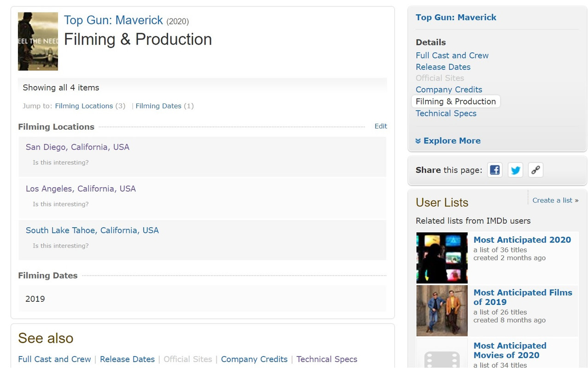Open San Diego, California, USA location
Image resolution: width=588 pixels, height=368 pixels.
click(x=77, y=147)
